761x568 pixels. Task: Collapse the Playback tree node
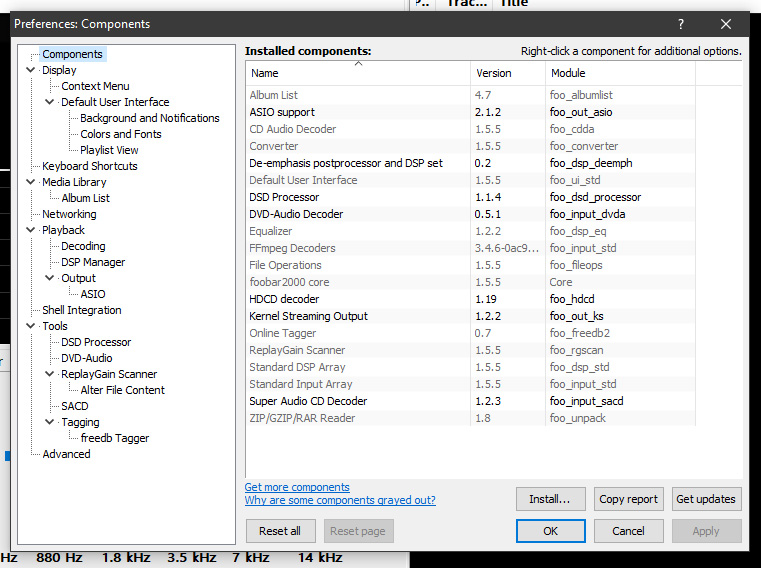(31, 230)
